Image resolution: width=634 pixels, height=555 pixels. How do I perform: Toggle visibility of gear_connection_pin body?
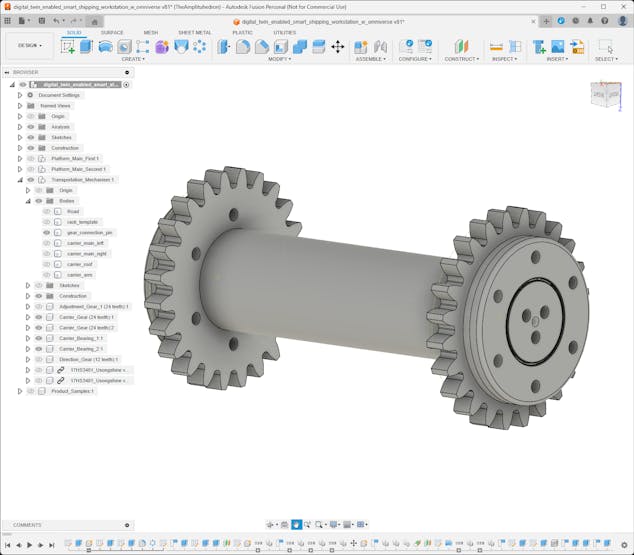pyautogui.click(x=46, y=232)
